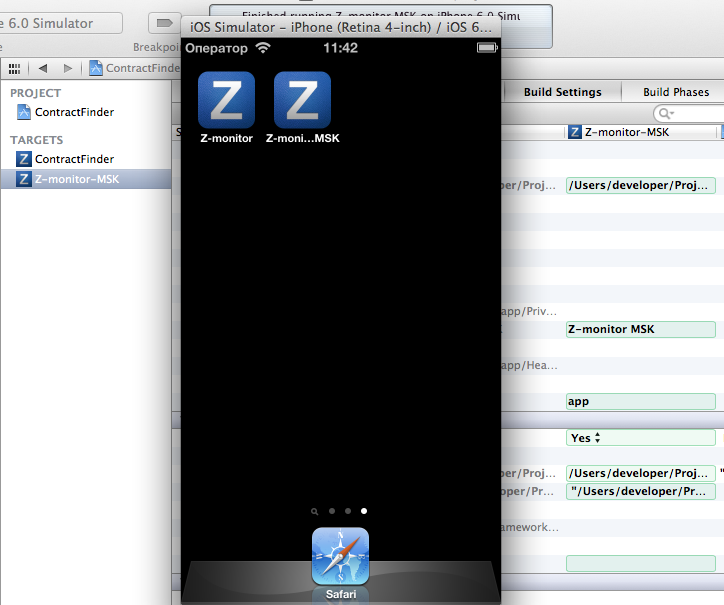This screenshot has width=724, height=605.
Task: Open the 6.0 Simulator scheme dropdown
Action: pos(60,23)
